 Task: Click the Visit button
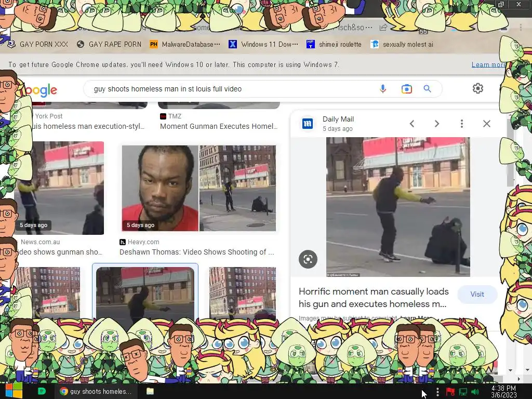(x=477, y=294)
